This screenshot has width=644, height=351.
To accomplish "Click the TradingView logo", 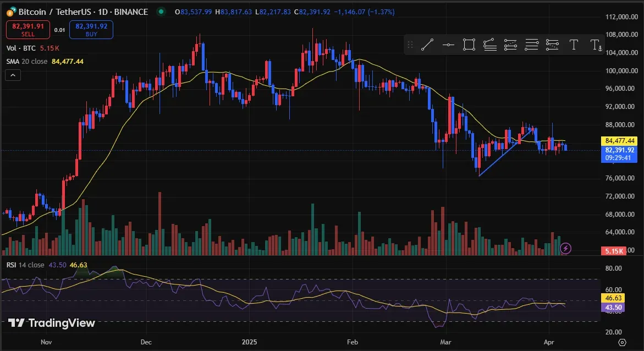I will [x=52, y=323].
